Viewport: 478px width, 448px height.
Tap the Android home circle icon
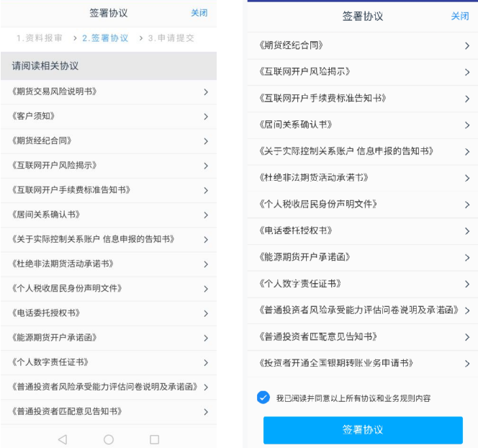point(109,439)
